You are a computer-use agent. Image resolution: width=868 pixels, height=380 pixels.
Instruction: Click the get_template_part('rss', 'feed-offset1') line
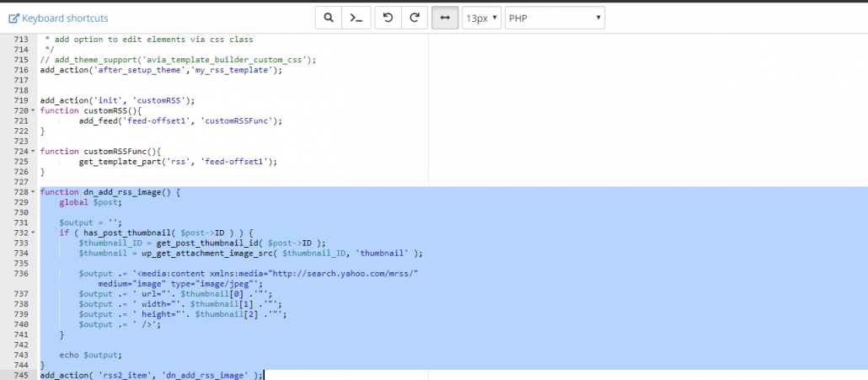pos(177,161)
